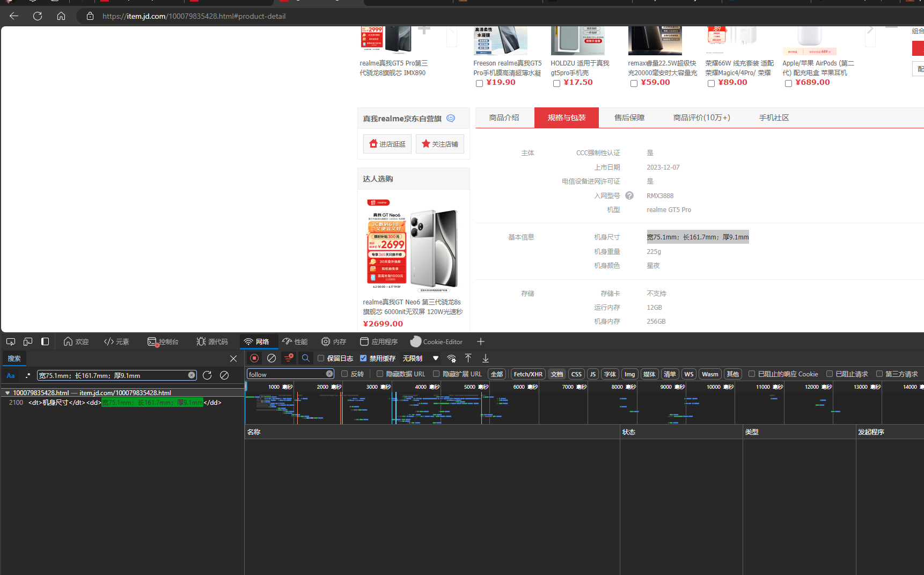Add a new DevTools tool with plus icon

pos(481,341)
